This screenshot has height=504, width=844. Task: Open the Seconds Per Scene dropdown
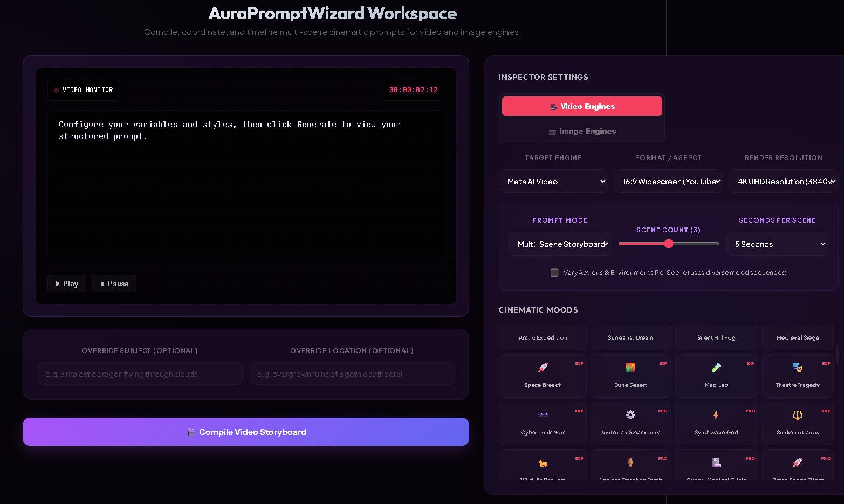[777, 244]
